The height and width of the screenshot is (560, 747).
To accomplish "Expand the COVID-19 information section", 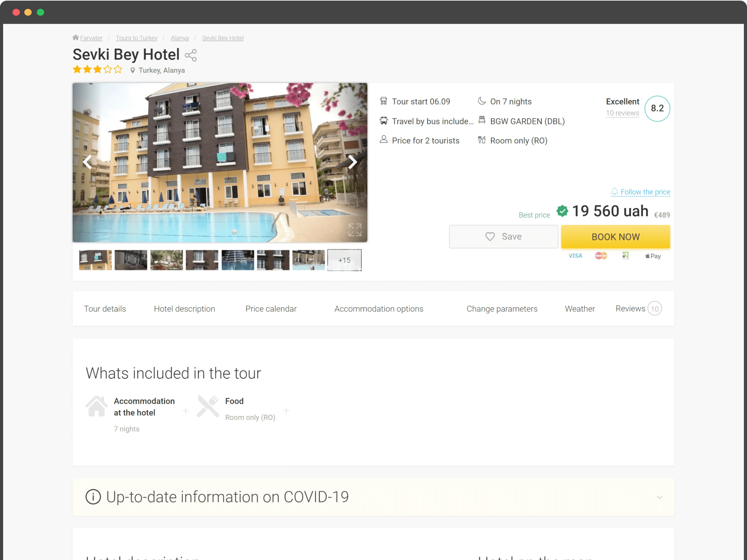I will pos(659,497).
